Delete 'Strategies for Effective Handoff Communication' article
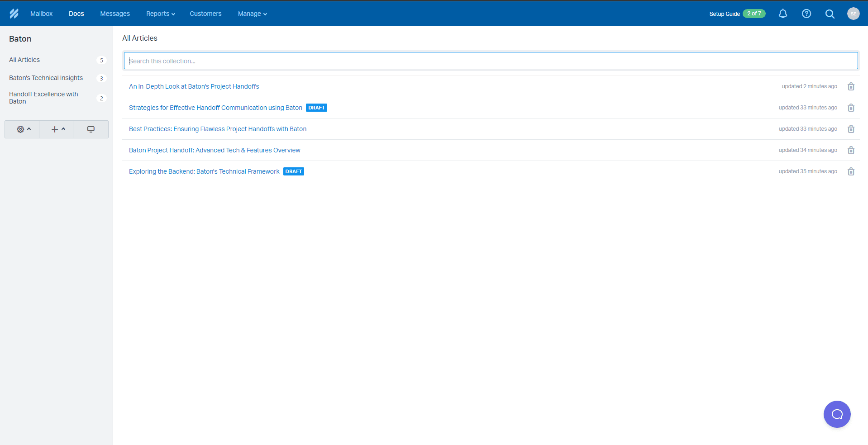Screen dimensions: 868x445 (851, 108)
